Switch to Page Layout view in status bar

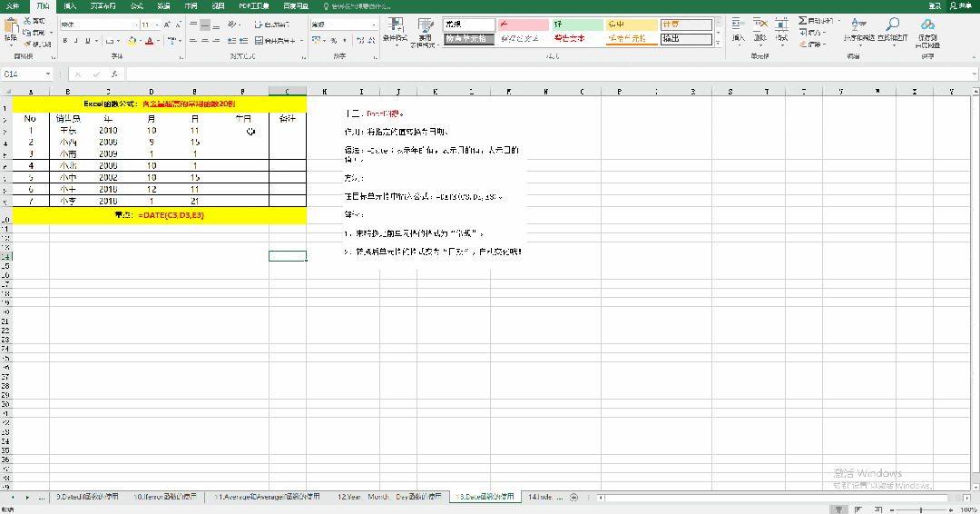(858, 509)
